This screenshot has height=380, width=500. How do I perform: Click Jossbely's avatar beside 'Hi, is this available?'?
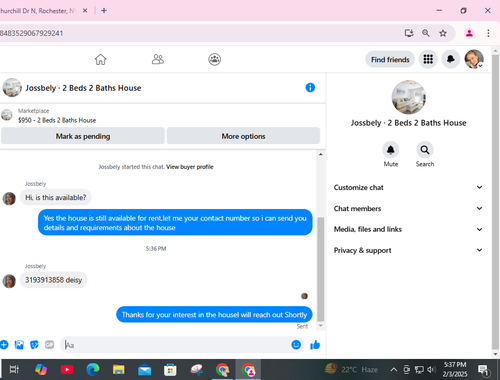click(x=9, y=198)
